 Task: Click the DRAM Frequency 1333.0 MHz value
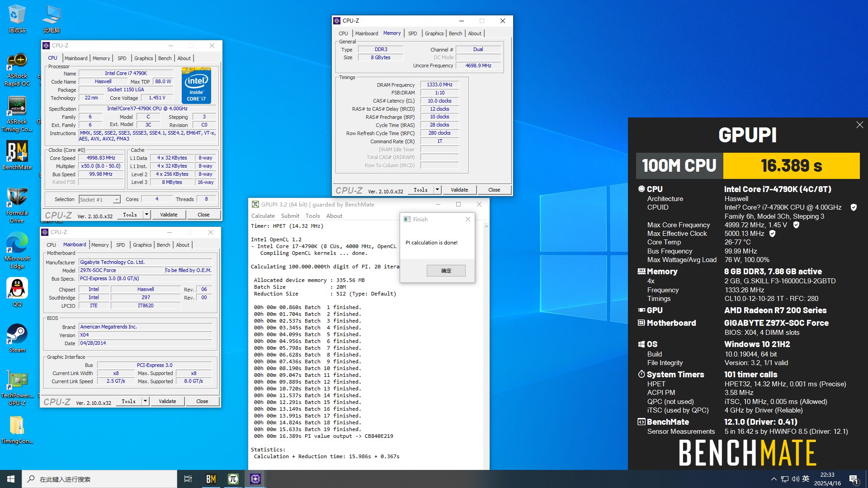coord(439,84)
